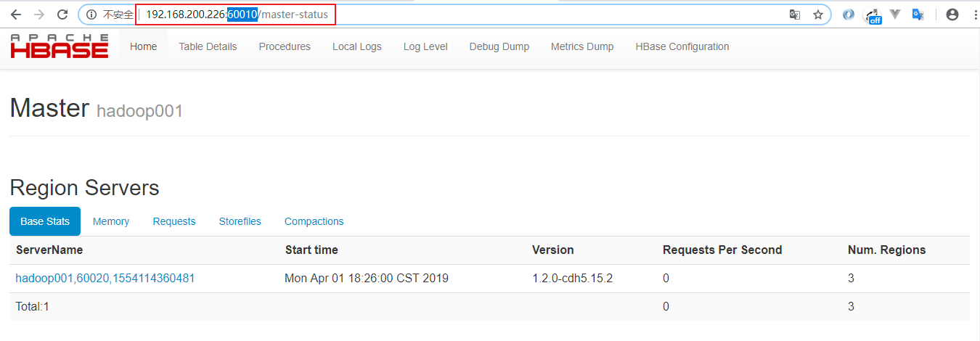The height and width of the screenshot is (341, 980).
Task: Open the HBase Configuration page
Action: click(682, 46)
